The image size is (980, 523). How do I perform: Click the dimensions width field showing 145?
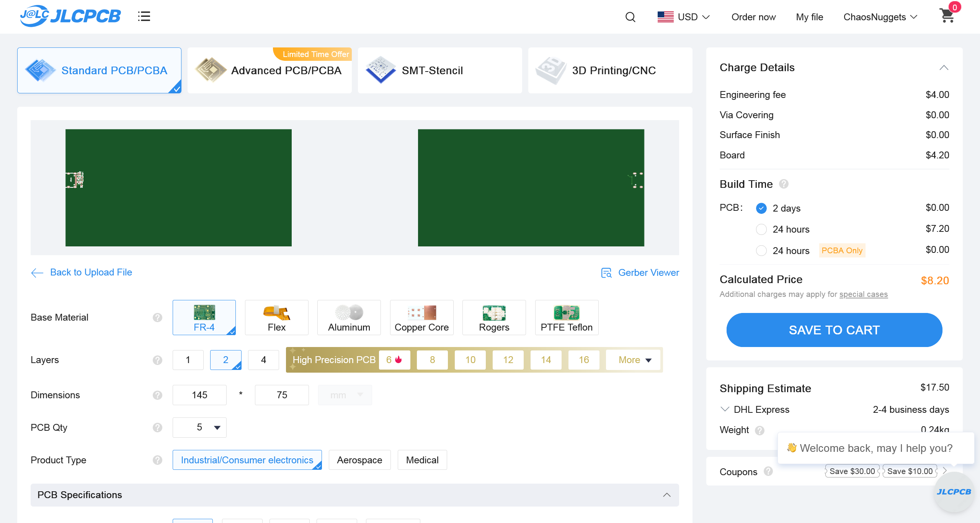pyautogui.click(x=199, y=395)
